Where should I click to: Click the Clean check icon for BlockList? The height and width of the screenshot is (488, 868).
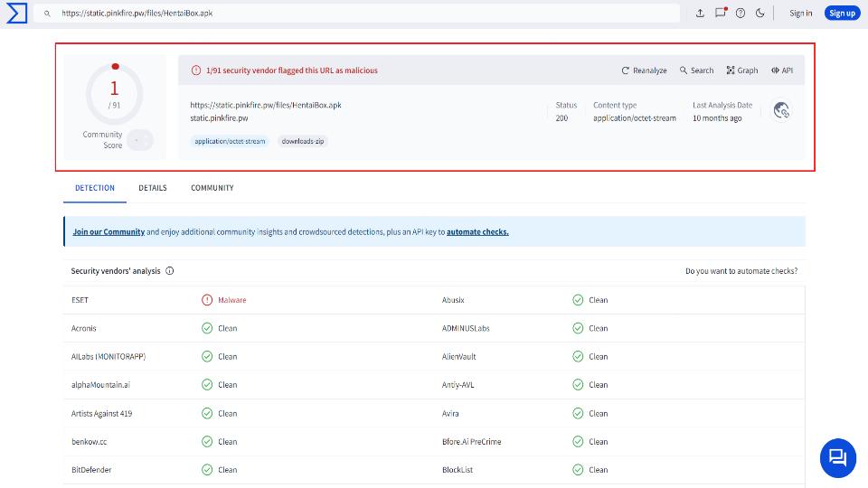pos(578,470)
